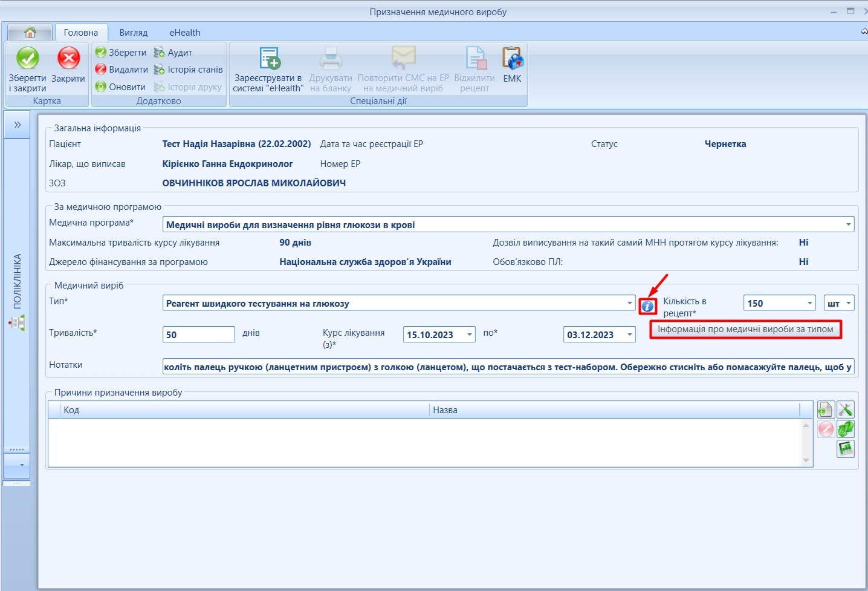Expand left sidebar with double chevron
This screenshot has width=868, height=591.
[18, 125]
